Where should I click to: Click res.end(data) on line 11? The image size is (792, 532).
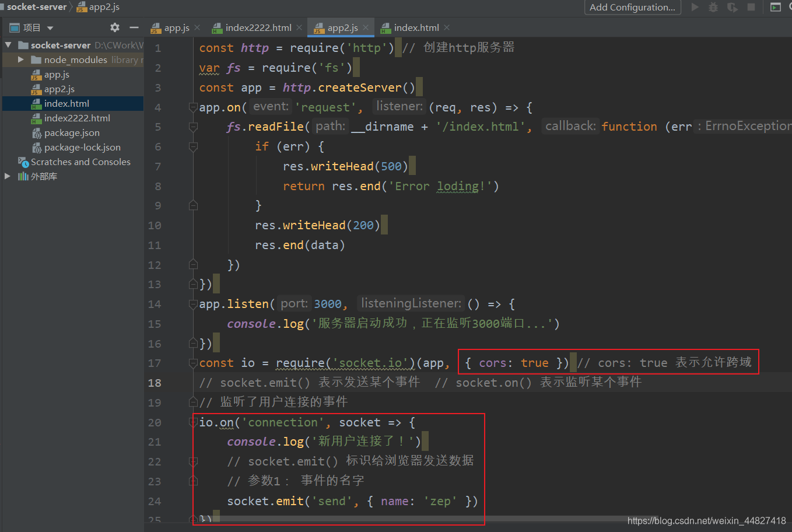(300, 245)
